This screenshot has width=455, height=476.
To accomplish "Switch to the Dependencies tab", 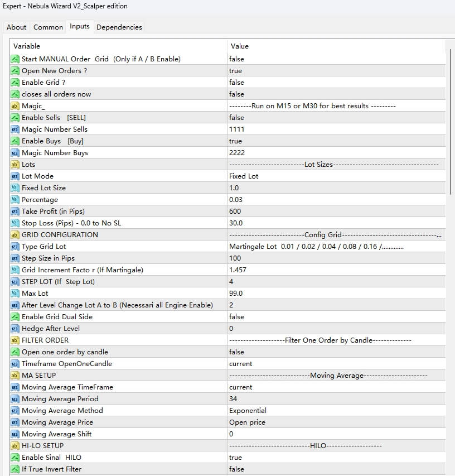I will coord(119,27).
